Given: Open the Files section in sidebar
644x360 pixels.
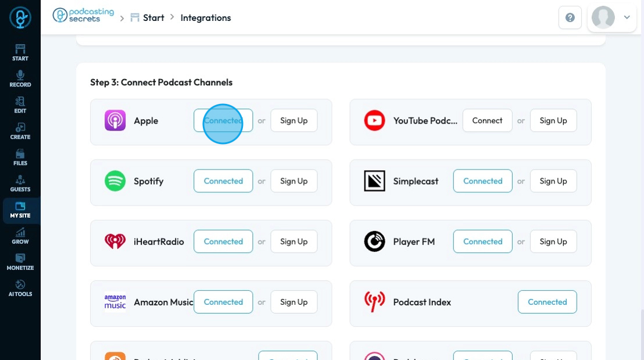Looking at the screenshot, I should (20, 157).
